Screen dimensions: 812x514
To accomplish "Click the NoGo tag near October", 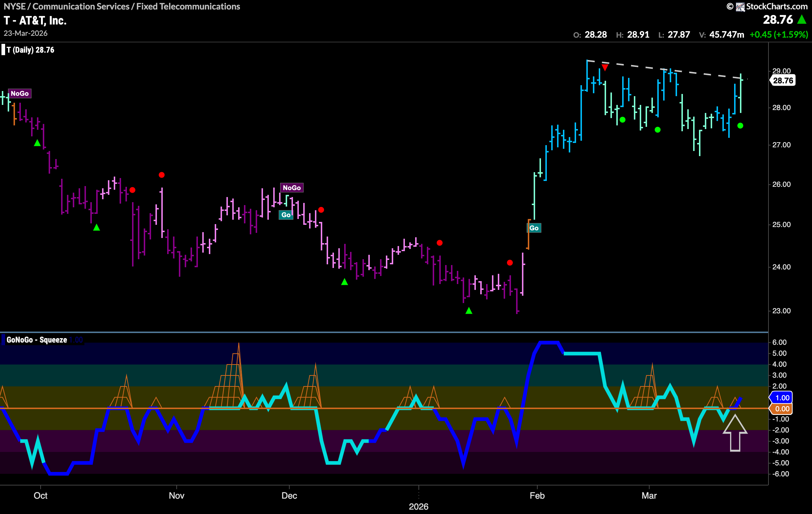I will [20, 94].
